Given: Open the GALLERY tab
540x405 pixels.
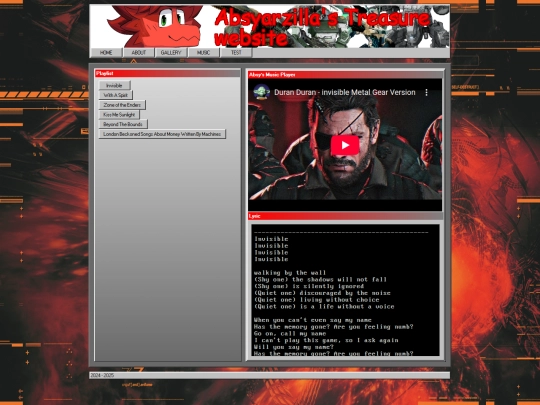Looking at the screenshot, I should click(171, 53).
